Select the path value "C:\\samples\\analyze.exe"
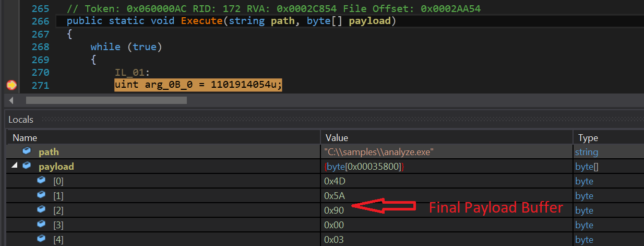The width and height of the screenshot is (644, 246). [x=380, y=152]
